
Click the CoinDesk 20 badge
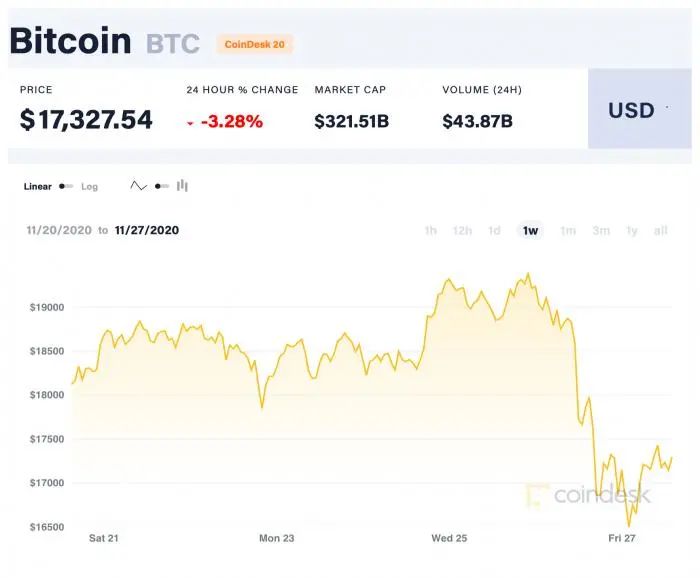(x=254, y=44)
